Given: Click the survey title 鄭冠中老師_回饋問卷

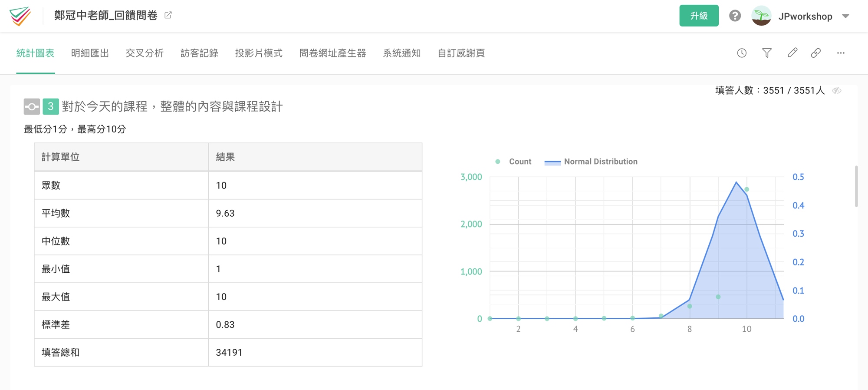Looking at the screenshot, I should pos(105,16).
